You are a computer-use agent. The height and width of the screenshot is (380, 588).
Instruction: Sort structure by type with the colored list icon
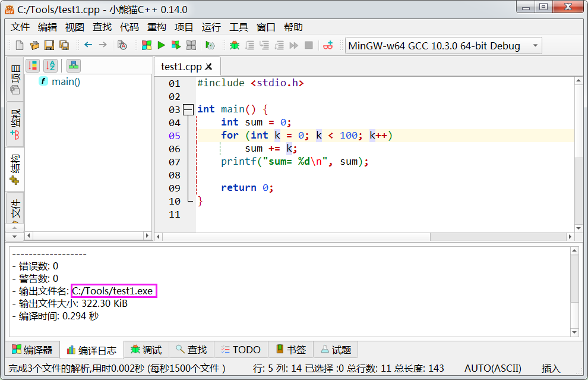(33, 65)
